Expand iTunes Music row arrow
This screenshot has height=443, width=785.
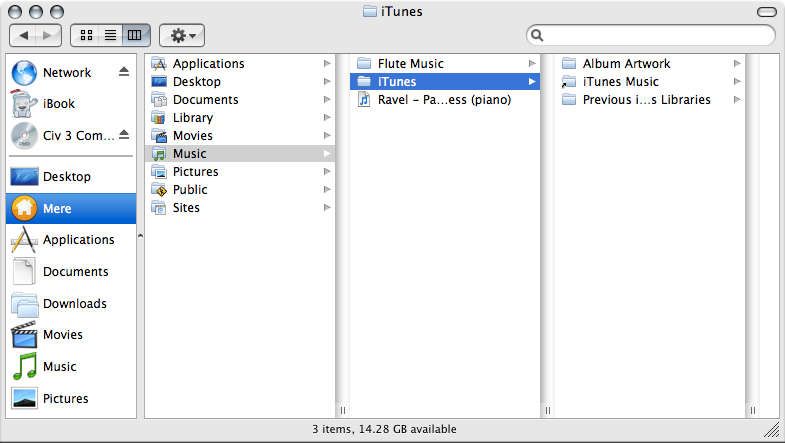coord(737,82)
